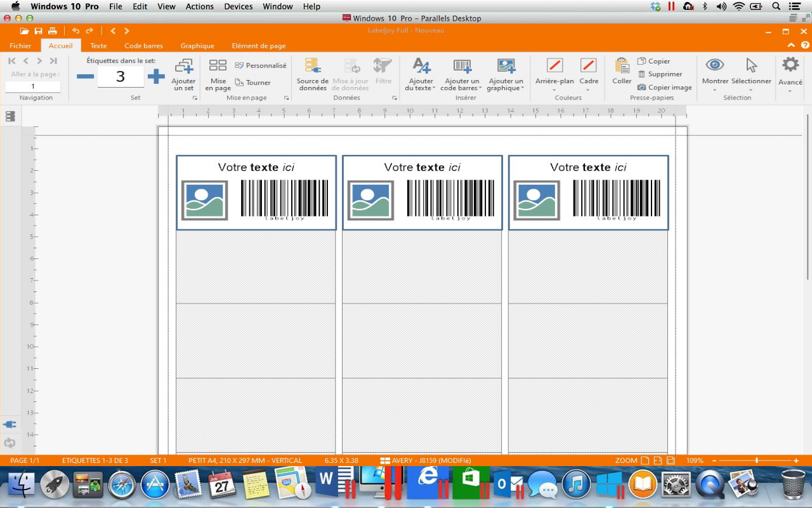The height and width of the screenshot is (508, 812).
Task: Redo the last undone action
Action: coord(89,30)
